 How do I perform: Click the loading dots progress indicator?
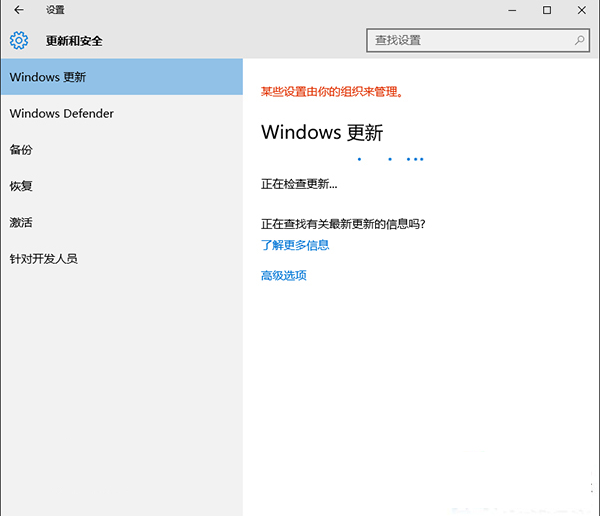click(391, 159)
